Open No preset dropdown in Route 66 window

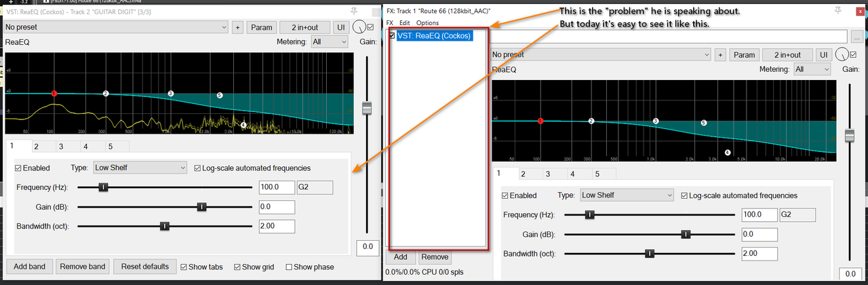[x=600, y=55]
